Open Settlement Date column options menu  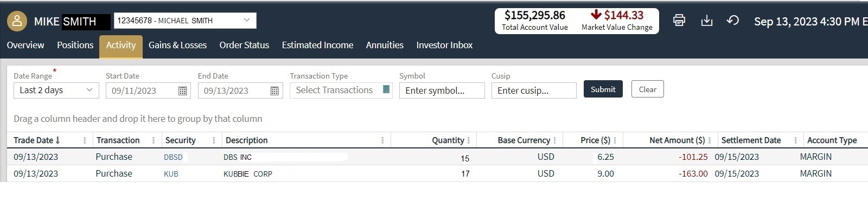tap(796, 140)
